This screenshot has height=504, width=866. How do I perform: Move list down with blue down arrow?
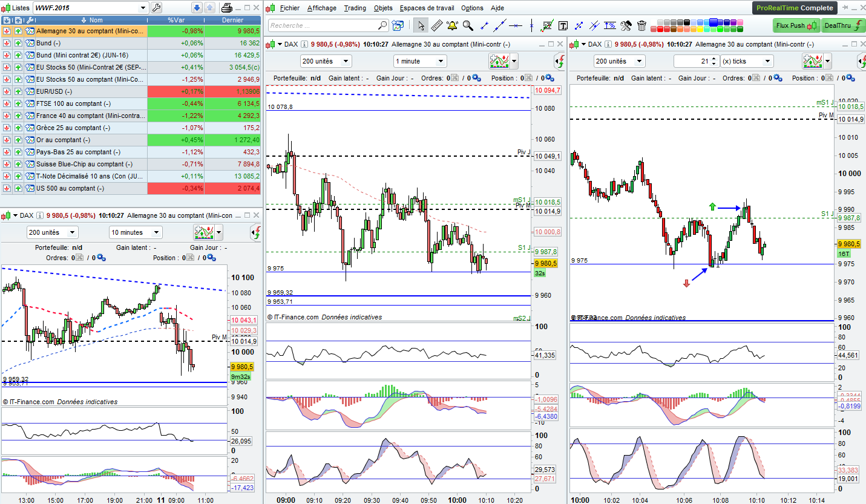pyautogui.click(x=197, y=8)
